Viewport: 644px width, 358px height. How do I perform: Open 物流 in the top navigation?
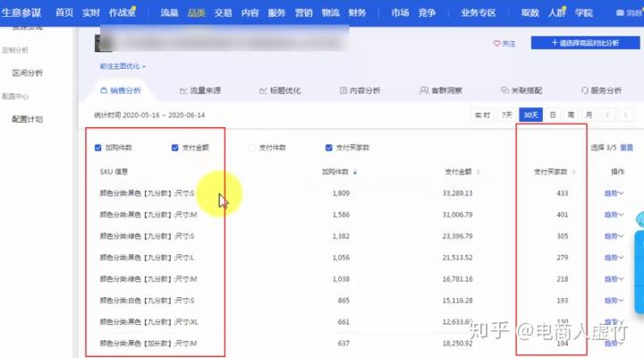(330, 13)
